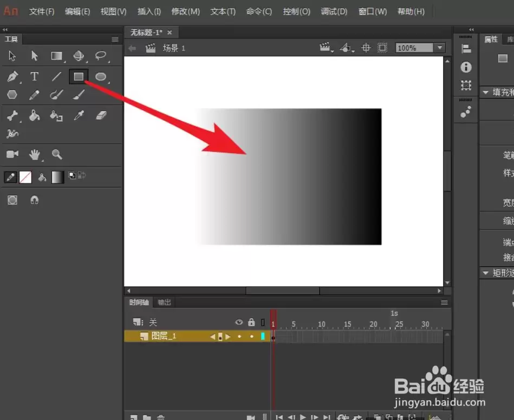The width and height of the screenshot is (514, 420).
Task: Open the 文件(F) menu
Action: tap(42, 11)
